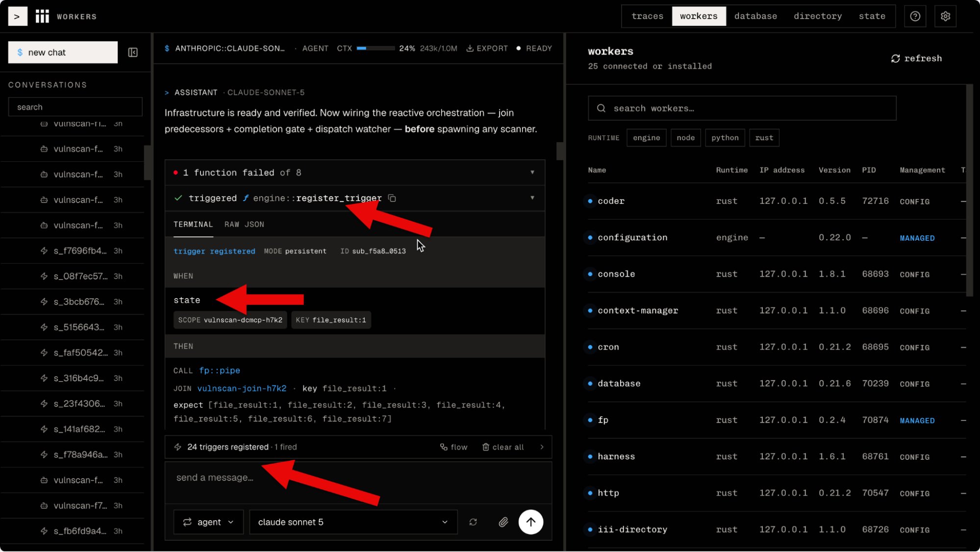The image size is (980, 552).
Task: Click the new chat button
Action: [x=63, y=52]
